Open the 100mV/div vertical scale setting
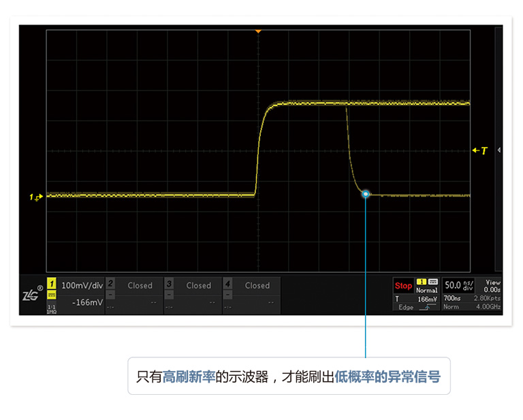 click(82, 285)
